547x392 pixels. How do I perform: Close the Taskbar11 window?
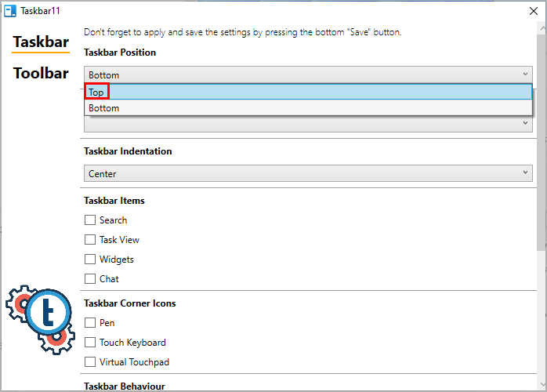[534, 11]
